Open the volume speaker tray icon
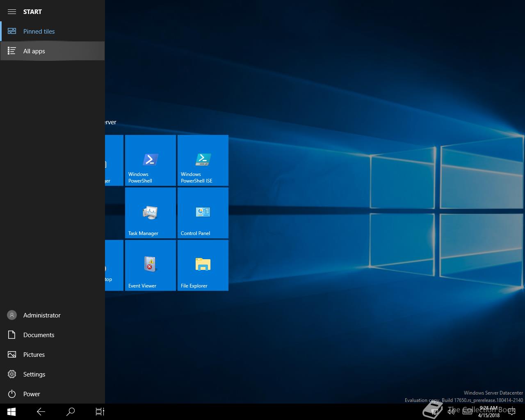The height and width of the screenshot is (420, 525). coord(451,412)
